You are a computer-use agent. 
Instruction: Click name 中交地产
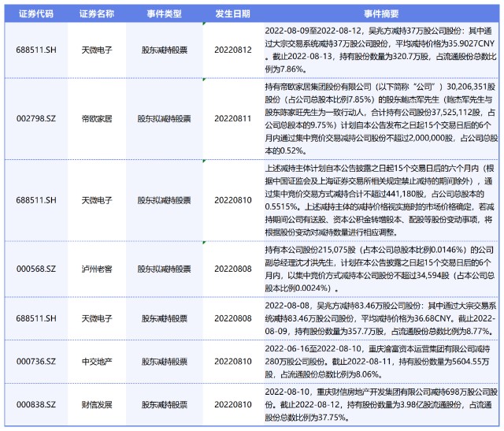[x=97, y=362]
